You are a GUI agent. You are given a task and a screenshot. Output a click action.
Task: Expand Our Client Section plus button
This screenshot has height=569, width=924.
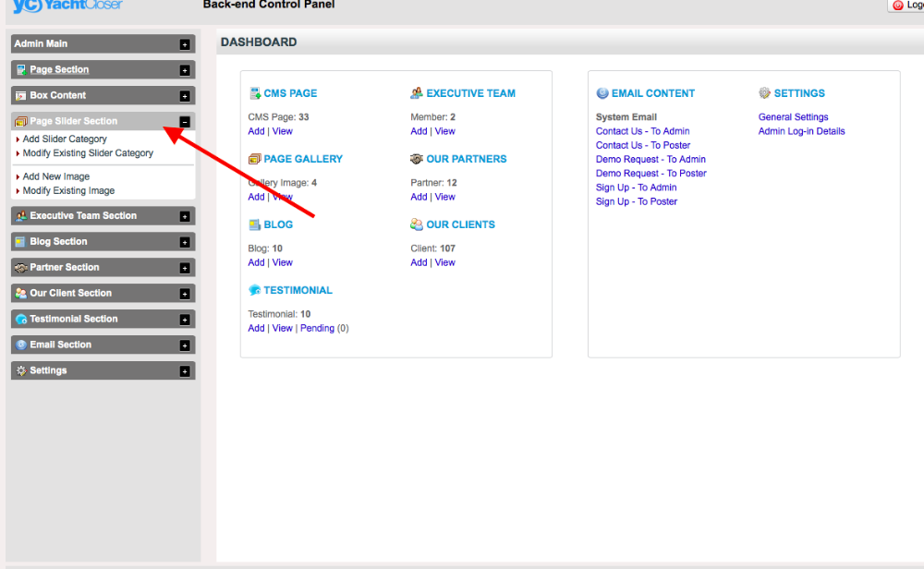(x=185, y=294)
